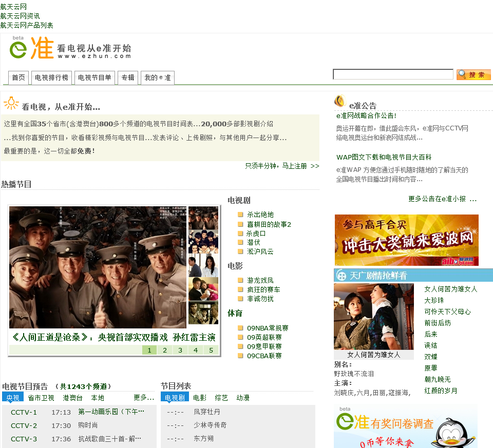Open the 喜耕田的故事2 link
493x448 pixels.
(269, 224)
